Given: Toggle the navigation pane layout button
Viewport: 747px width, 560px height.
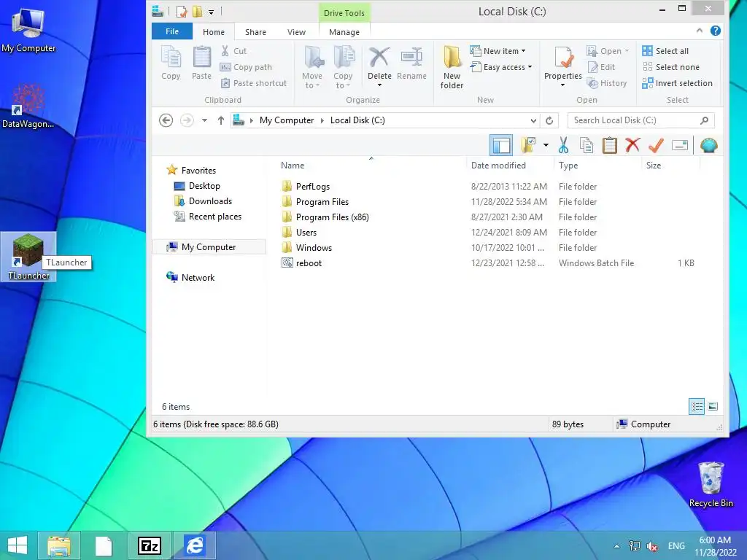Looking at the screenshot, I should pyautogui.click(x=500, y=145).
